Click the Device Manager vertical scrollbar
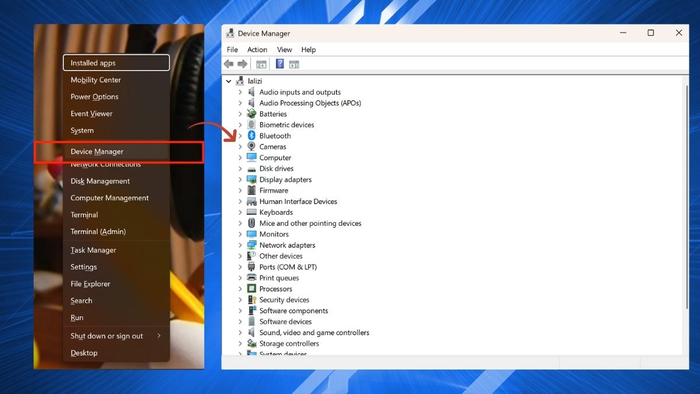The width and height of the screenshot is (700, 394). click(686, 196)
